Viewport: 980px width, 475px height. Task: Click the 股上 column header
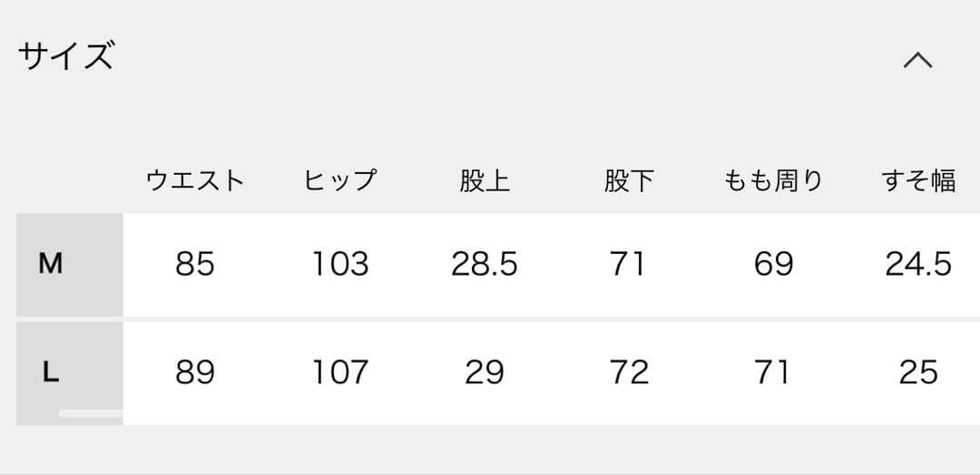pos(485,180)
